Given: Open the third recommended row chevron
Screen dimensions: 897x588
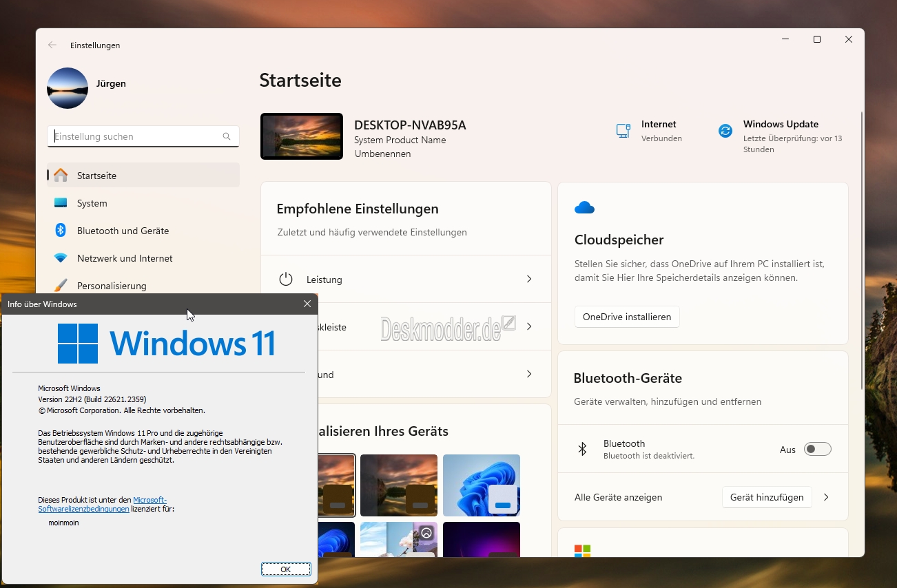Looking at the screenshot, I should [529, 374].
